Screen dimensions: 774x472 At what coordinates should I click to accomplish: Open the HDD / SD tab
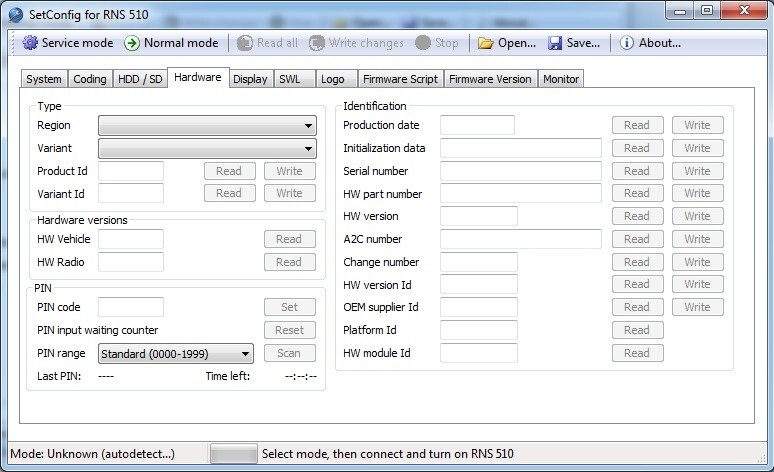tap(140, 79)
